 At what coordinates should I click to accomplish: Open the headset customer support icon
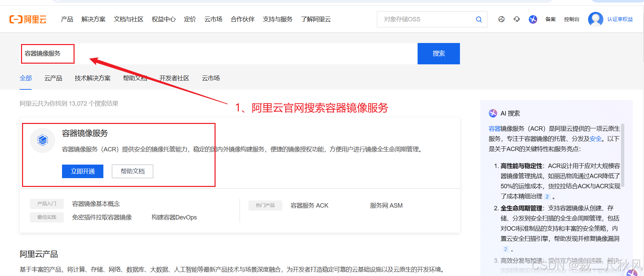click(517, 19)
